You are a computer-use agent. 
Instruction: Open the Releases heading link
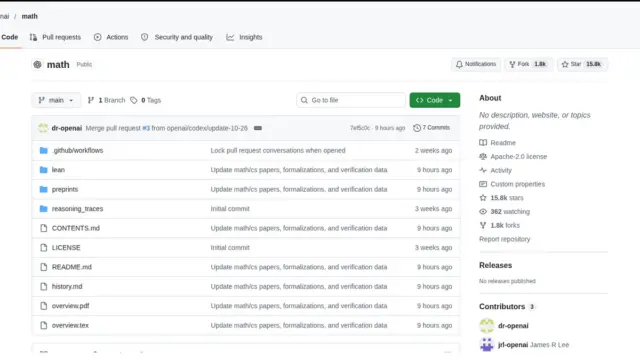coord(496,265)
